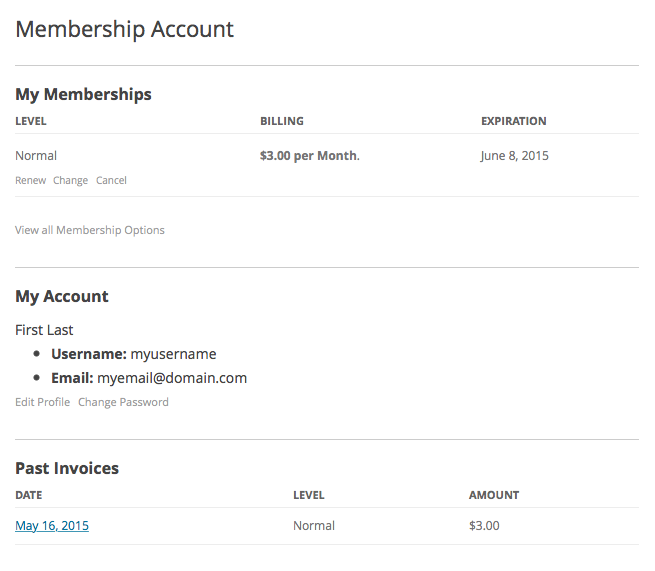The width and height of the screenshot is (655, 571).
Task: Click the First Last account name
Action: tap(44, 330)
